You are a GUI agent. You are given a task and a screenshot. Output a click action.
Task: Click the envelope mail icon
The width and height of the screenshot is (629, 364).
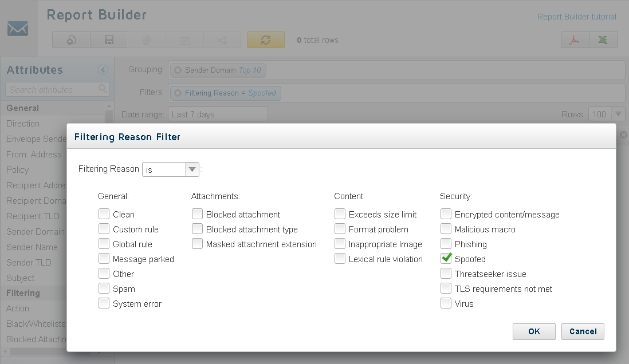18,29
